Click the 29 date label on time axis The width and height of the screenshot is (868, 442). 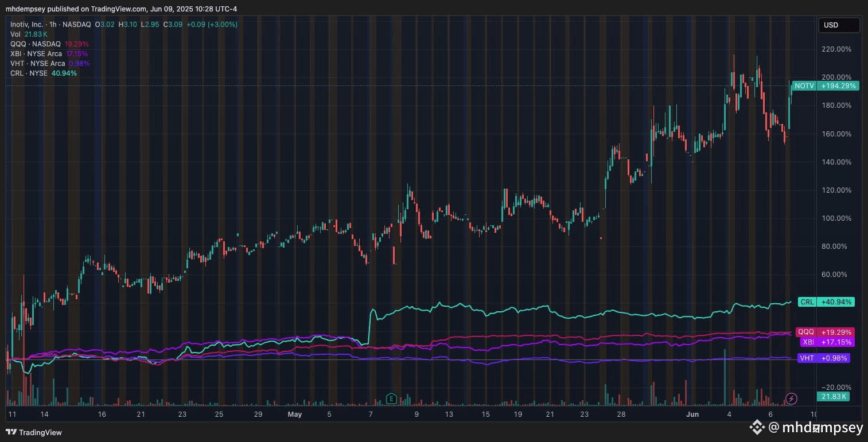point(258,414)
